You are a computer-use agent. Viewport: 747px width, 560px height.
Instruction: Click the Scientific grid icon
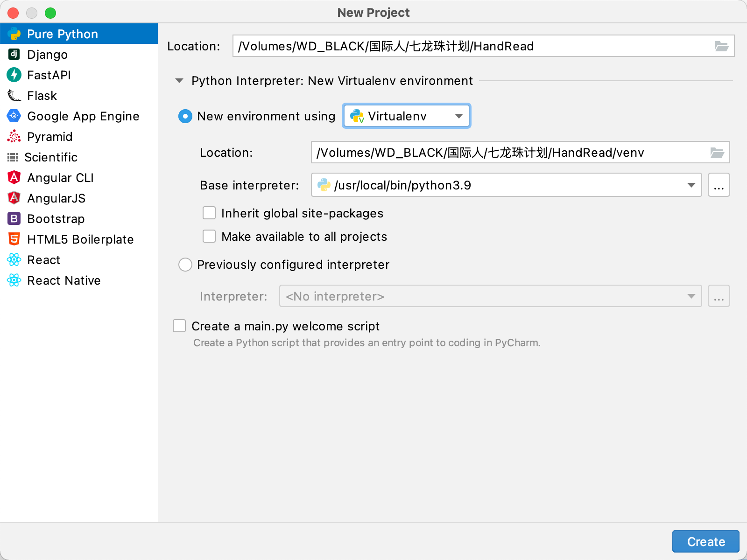13,157
